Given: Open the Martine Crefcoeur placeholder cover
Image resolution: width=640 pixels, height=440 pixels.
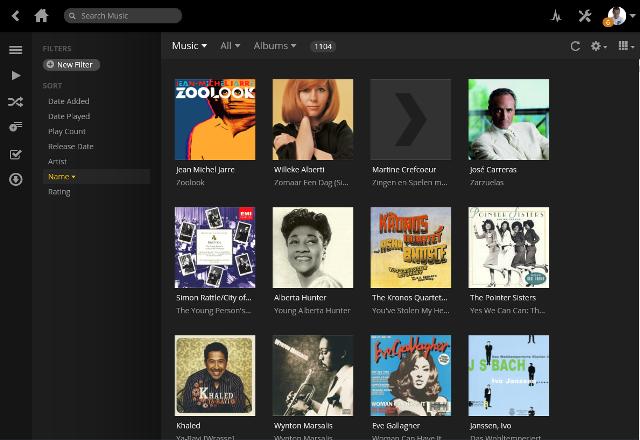Looking at the screenshot, I should [x=411, y=119].
